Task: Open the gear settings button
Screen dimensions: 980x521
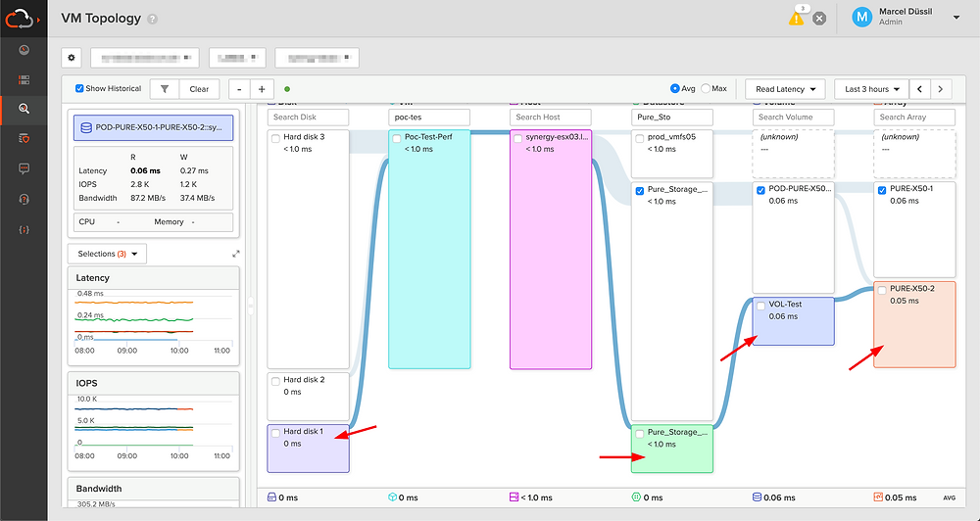Action: (72, 58)
